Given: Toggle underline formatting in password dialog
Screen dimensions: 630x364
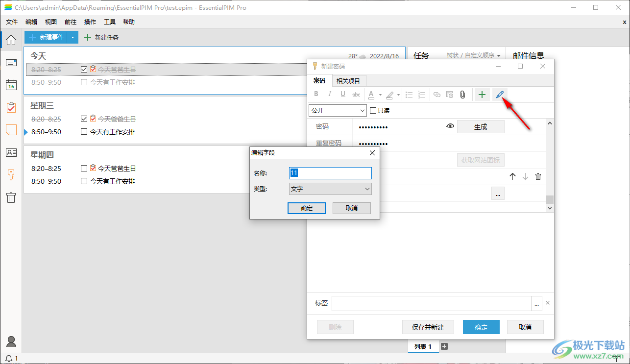Looking at the screenshot, I should click(343, 95).
